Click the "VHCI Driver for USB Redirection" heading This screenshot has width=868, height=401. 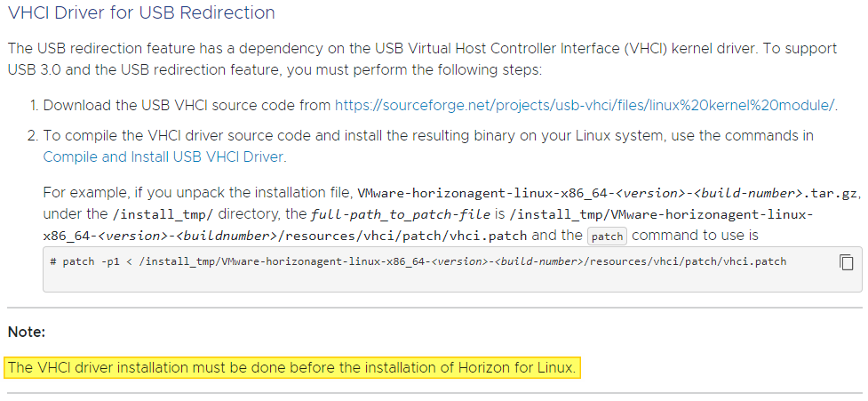[x=141, y=13]
